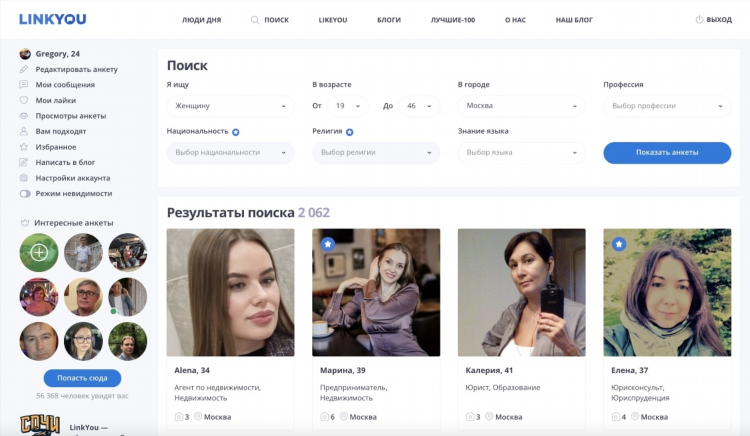Click the magnifier icon next to Поиск
The height and width of the screenshot is (436, 750).
pyautogui.click(x=255, y=20)
